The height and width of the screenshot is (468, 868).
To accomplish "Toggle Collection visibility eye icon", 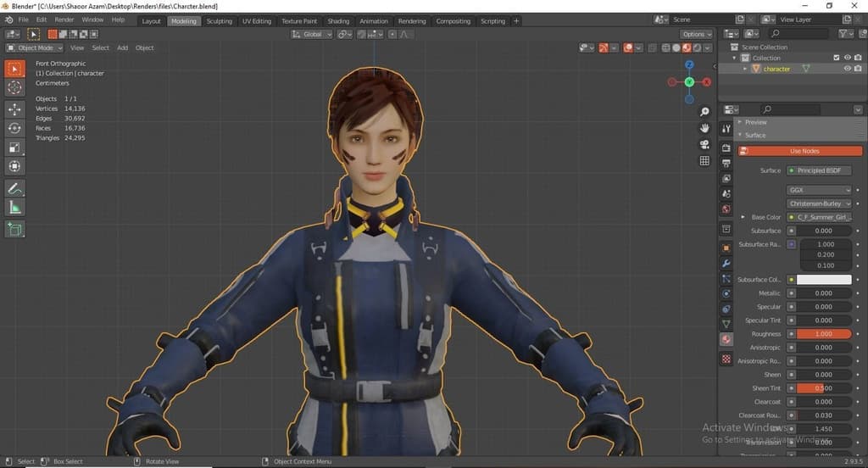I will (847, 58).
